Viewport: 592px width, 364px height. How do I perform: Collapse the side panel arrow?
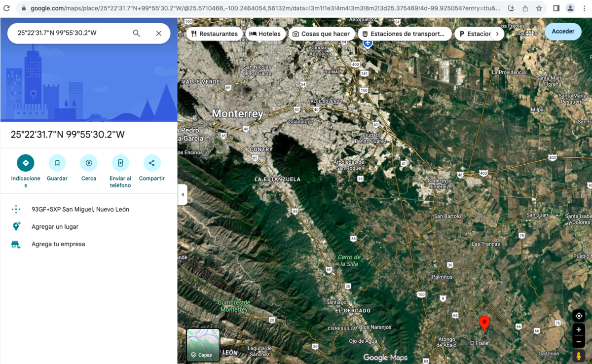tap(183, 194)
